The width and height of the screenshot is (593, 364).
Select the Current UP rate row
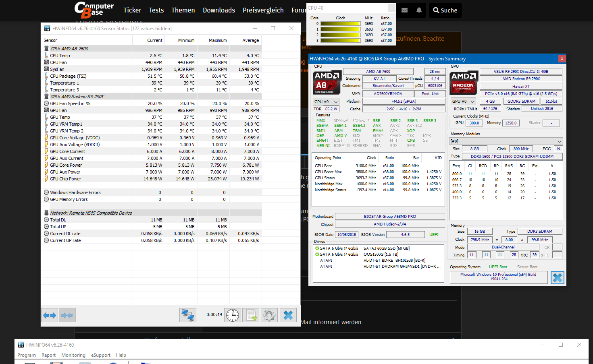(151, 240)
